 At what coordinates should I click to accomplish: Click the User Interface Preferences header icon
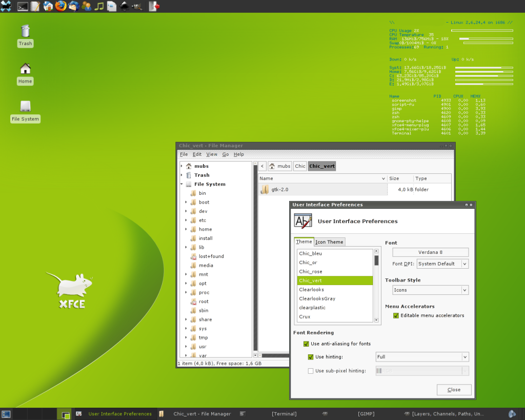[x=303, y=221]
